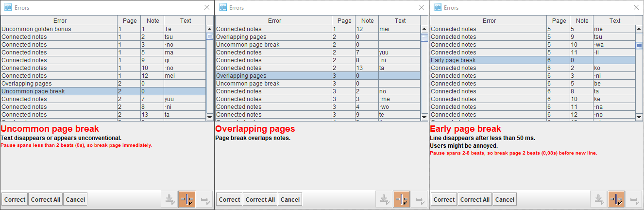The image size is (644, 210).
Task: Click the bracket checkmark icon in Early page break window
Action: coord(634,199)
